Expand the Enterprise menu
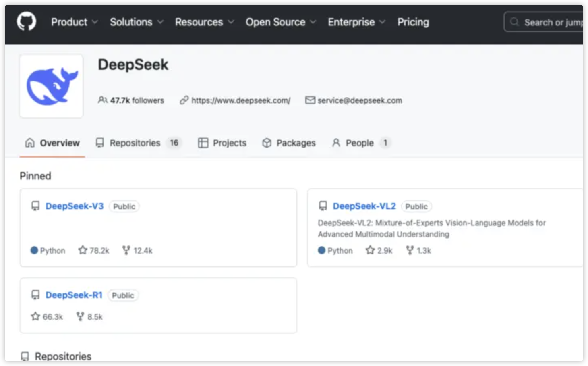588x366 pixels. 357,22
